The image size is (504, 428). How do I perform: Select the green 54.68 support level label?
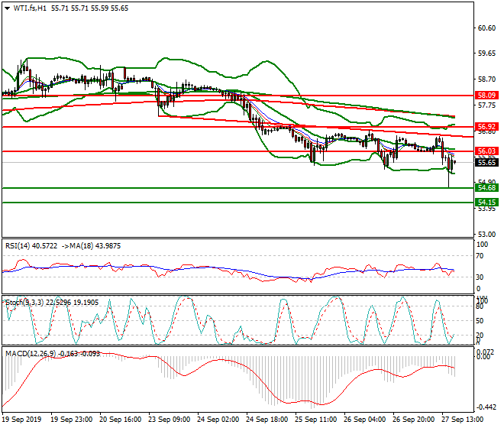[486, 187]
